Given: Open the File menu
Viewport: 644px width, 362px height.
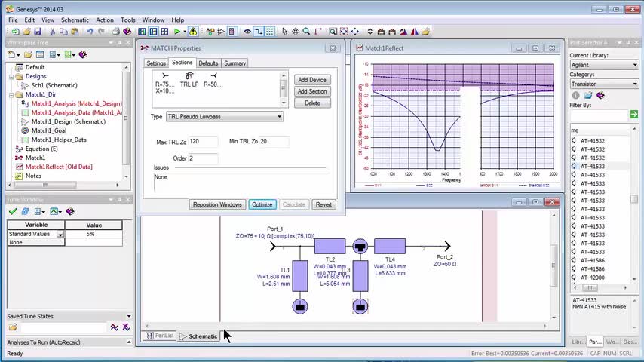Looking at the screenshot, I should coord(13,20).
